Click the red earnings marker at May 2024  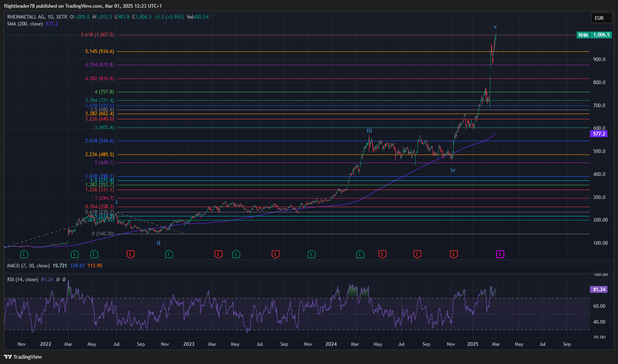(x=382, y=254)
